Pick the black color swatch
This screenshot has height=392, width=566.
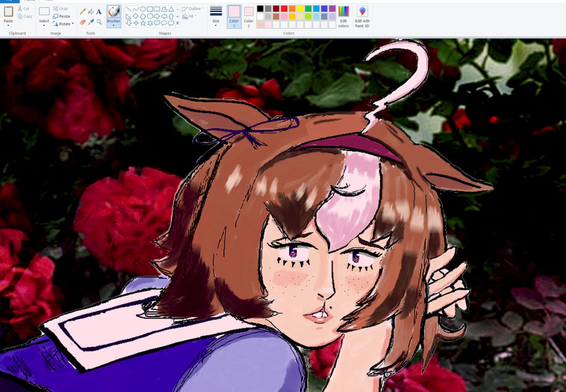[260, 8]
